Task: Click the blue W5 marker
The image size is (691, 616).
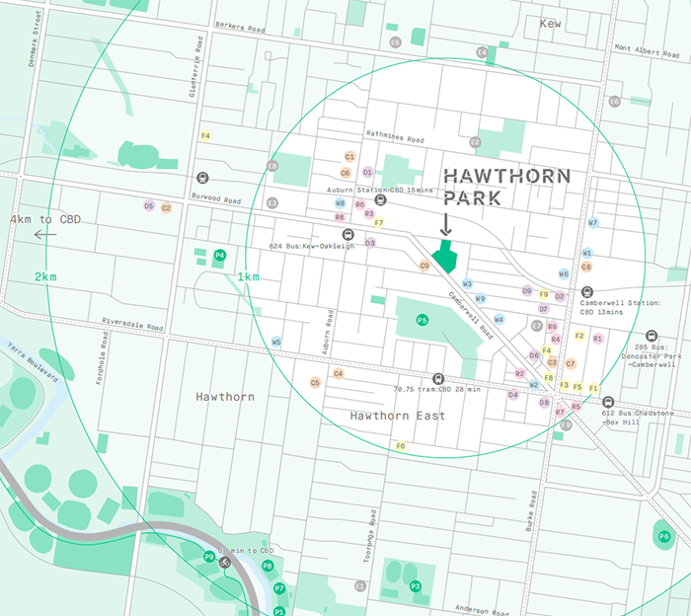Action: coord(276,342)
